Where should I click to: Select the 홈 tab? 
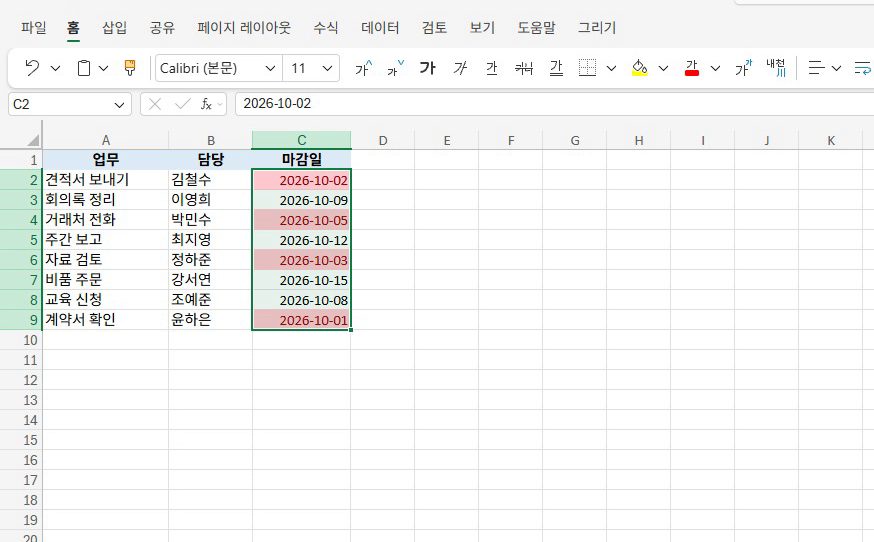(73, 27)
